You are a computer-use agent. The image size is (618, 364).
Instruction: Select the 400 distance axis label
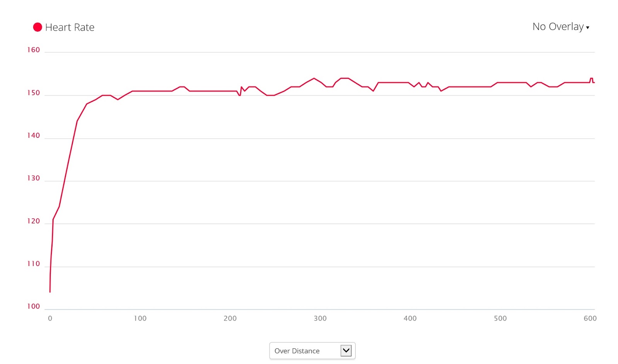pyautogui.click(x=410, y=318)
